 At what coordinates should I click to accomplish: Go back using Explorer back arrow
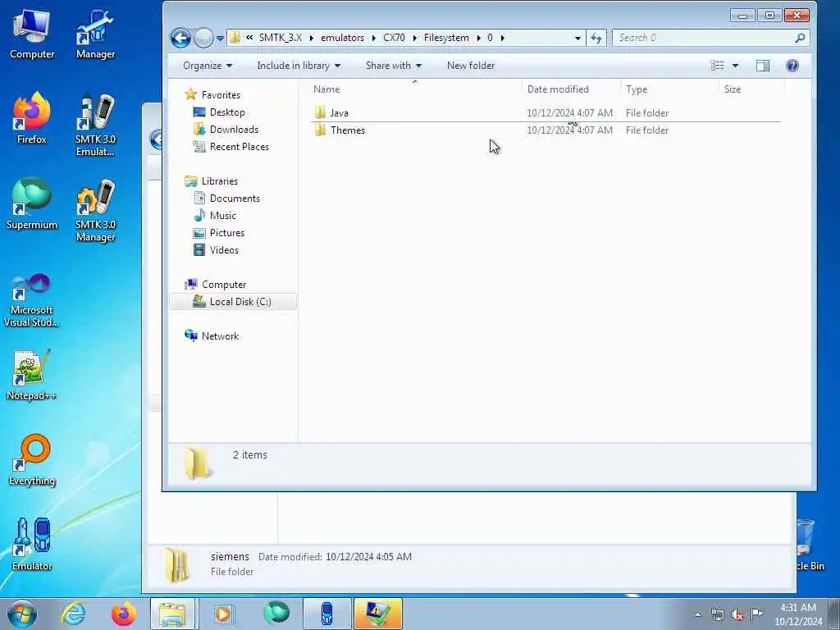coord(180,38)
